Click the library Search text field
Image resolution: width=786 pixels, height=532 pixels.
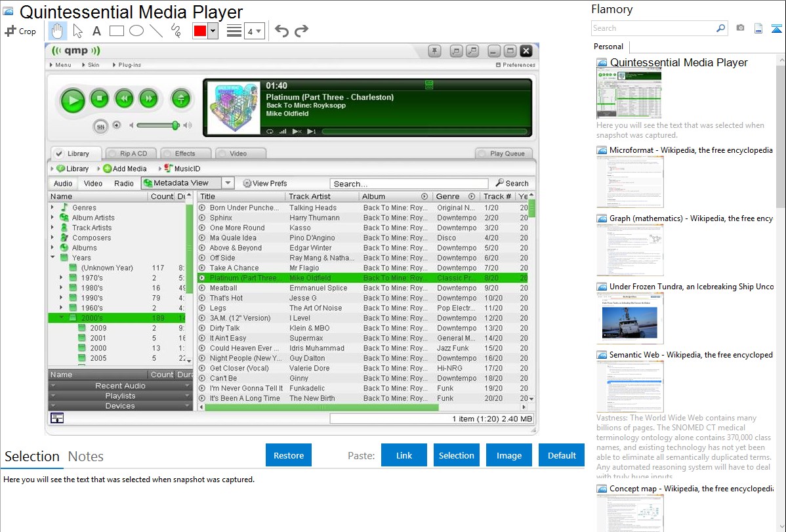409,184
